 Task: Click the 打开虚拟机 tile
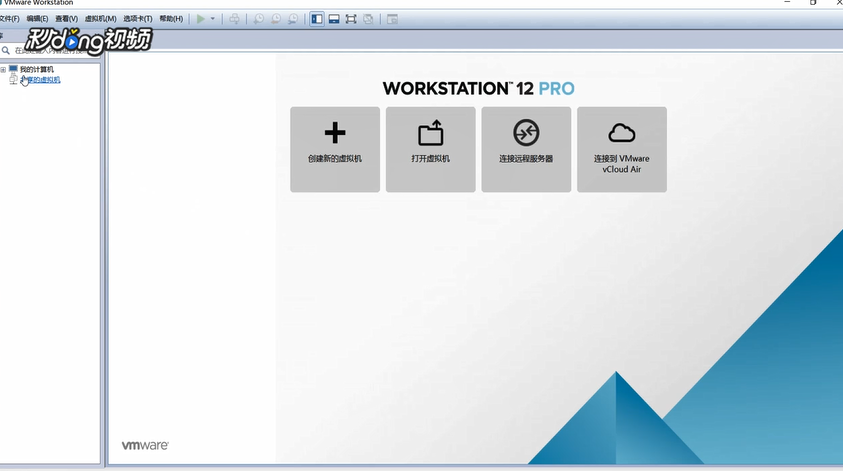pos(431,149)
